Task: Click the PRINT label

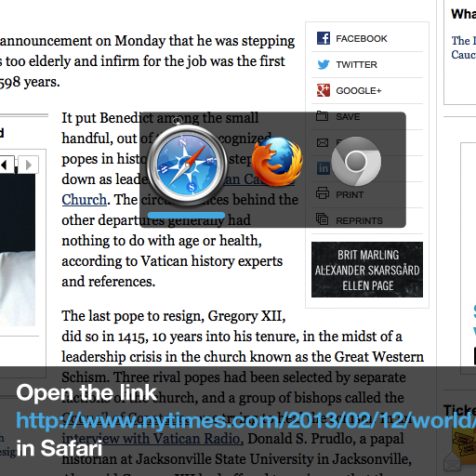Action: [350, 195]
